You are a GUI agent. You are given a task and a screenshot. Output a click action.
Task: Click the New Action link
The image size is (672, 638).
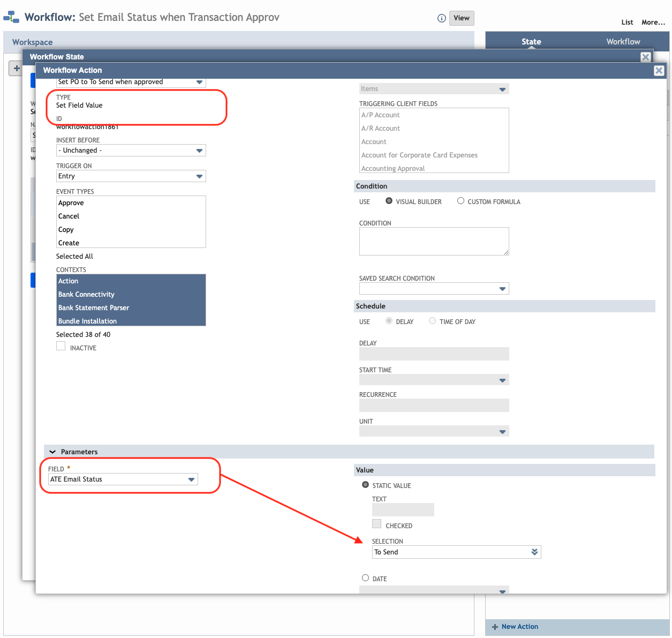point(519,627)
